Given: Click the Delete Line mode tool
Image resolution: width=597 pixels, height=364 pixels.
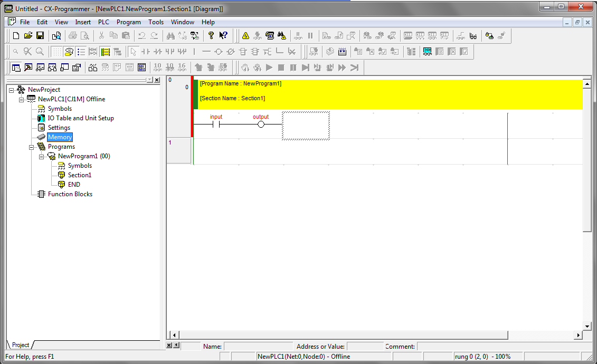Looking at the screenshot, I should pyautogui.click(x=292, y=52).
